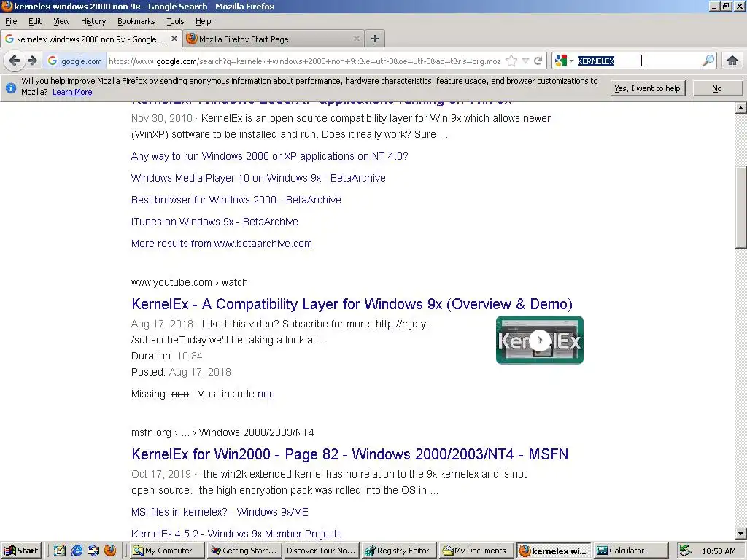Image resolution: width=747 pixels, height=560 pixels.
Task: Open URL history dropdown arrow
Action: pos(525,61)
